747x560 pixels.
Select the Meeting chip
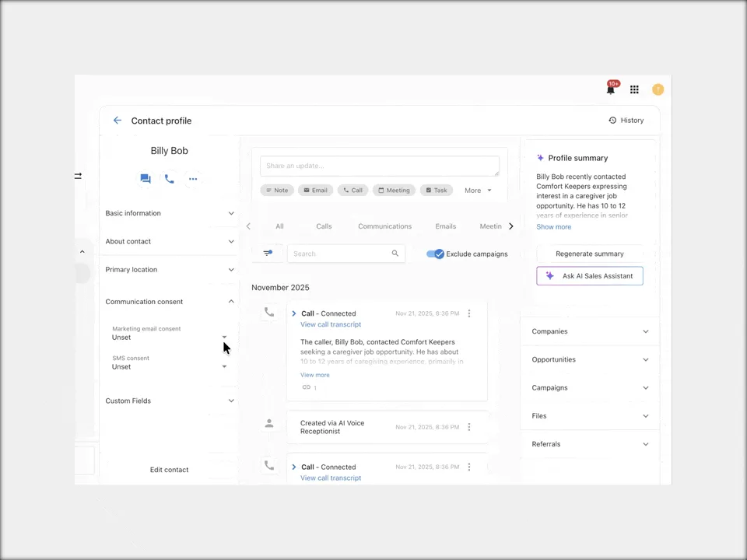click(394, 190)
